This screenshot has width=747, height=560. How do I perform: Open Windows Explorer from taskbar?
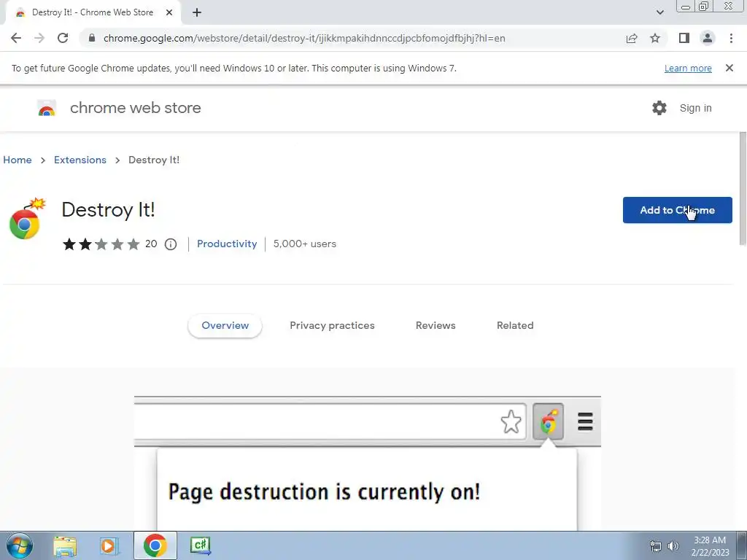pos(65,545)
